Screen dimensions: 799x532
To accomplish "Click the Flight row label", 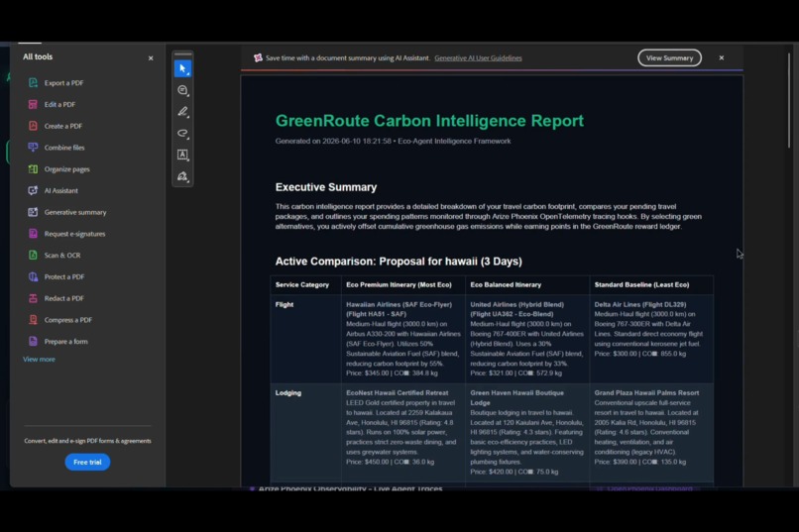I will [x=285, y=304].
